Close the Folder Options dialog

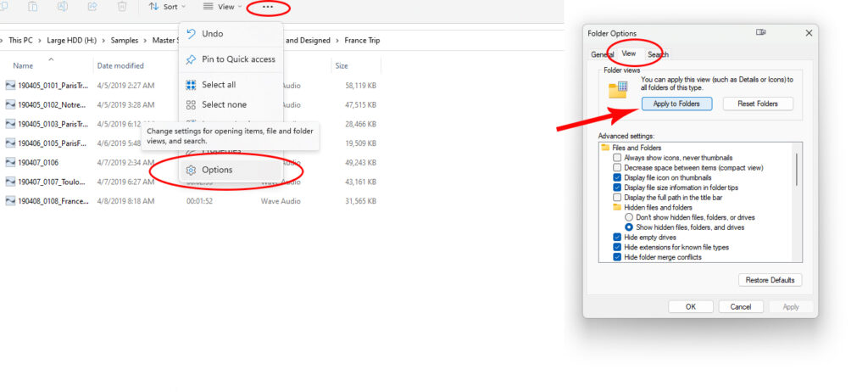809,33
